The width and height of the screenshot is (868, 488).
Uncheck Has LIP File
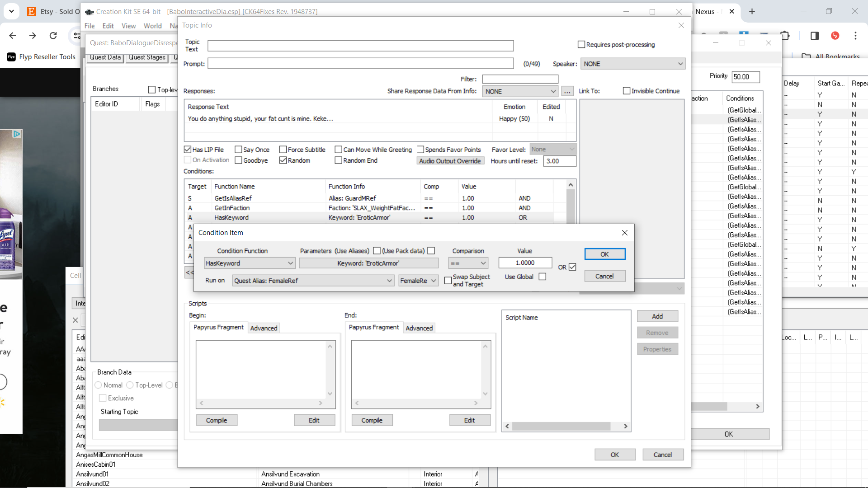(188, 150)
